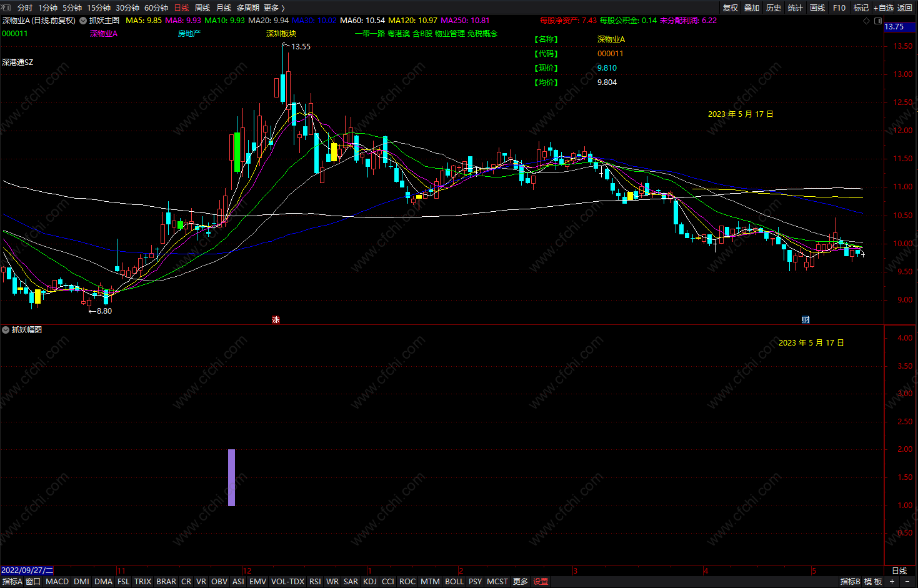Click the 涨 marker icon on the chart
Viewport: 918px width, 588px height.
coord(276,320)
